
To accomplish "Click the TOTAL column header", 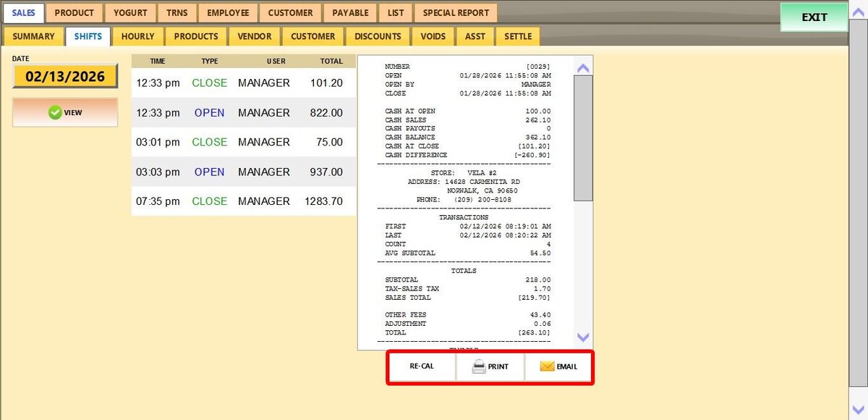I will pyautogui.click(x=331, y=62).
